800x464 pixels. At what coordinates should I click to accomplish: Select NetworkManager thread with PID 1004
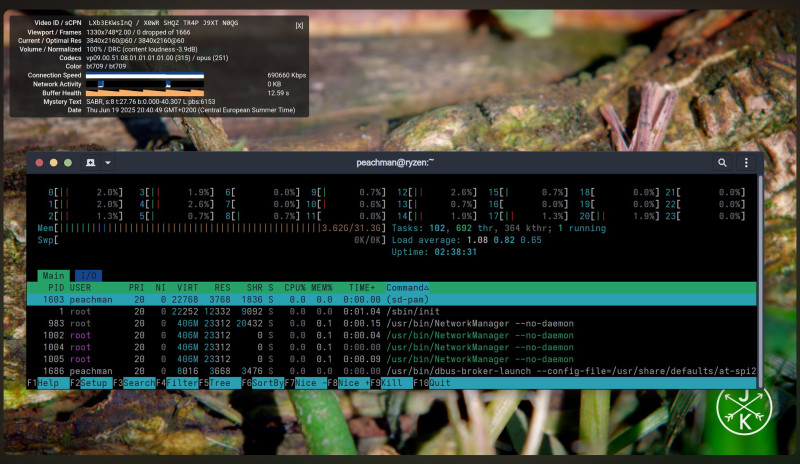392,347
